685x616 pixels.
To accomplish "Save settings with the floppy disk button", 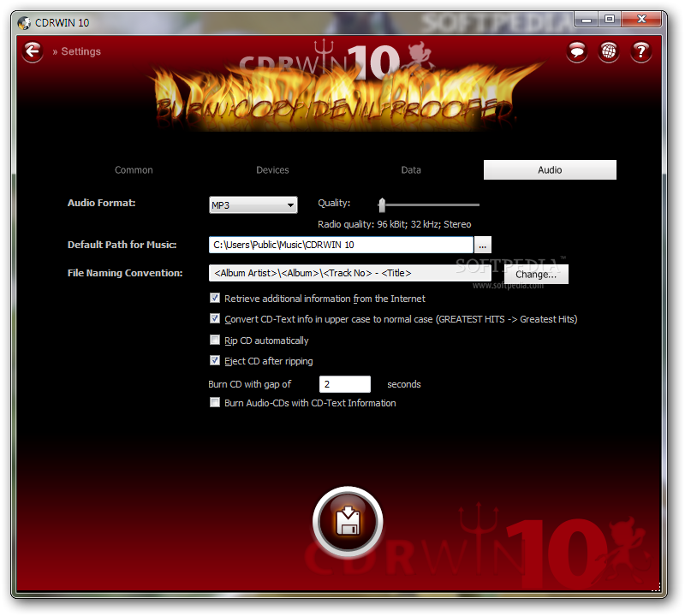I will [x=348, y=522].
